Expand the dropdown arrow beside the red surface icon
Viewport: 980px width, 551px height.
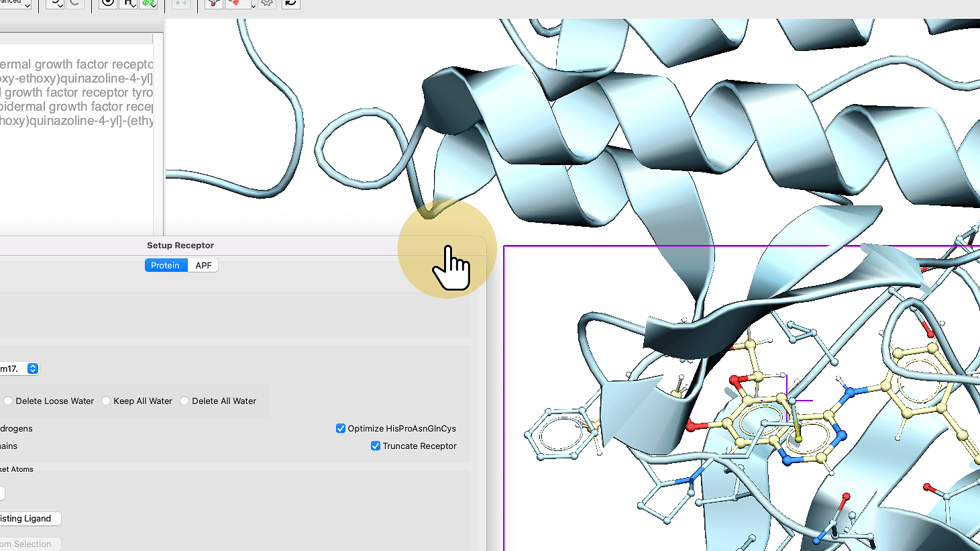point(253,5)
